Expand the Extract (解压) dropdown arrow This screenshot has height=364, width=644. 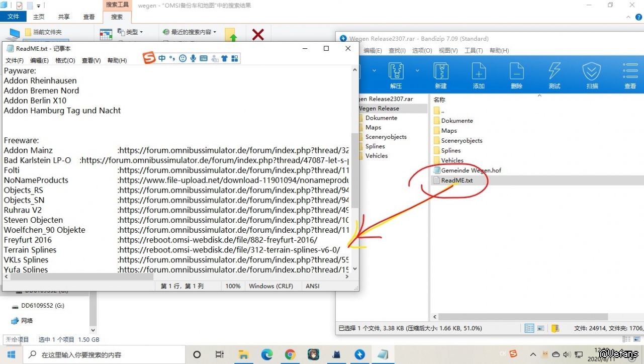417,71
